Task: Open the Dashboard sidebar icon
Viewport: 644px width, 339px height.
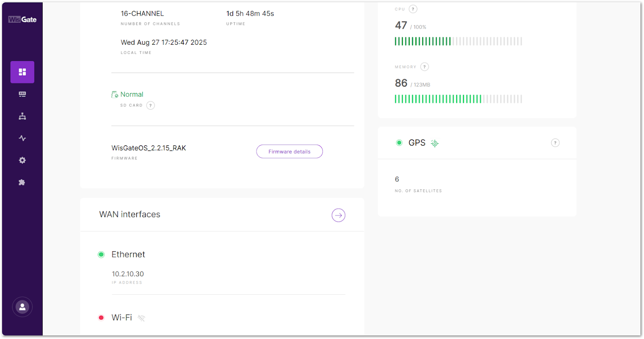Action: click(23, 72)
